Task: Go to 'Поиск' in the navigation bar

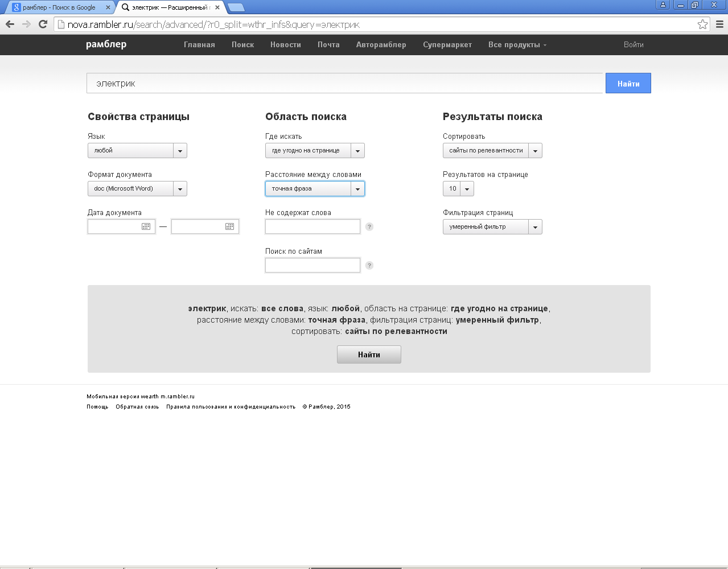Action: 242,44
